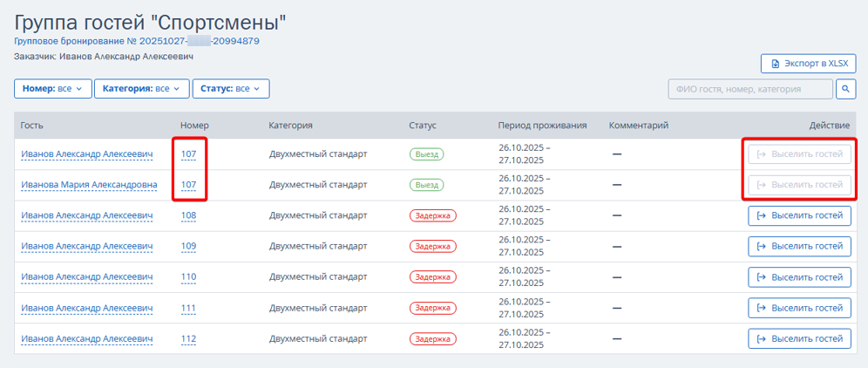Open the Номер filter dropdown

tap(52, 89)
